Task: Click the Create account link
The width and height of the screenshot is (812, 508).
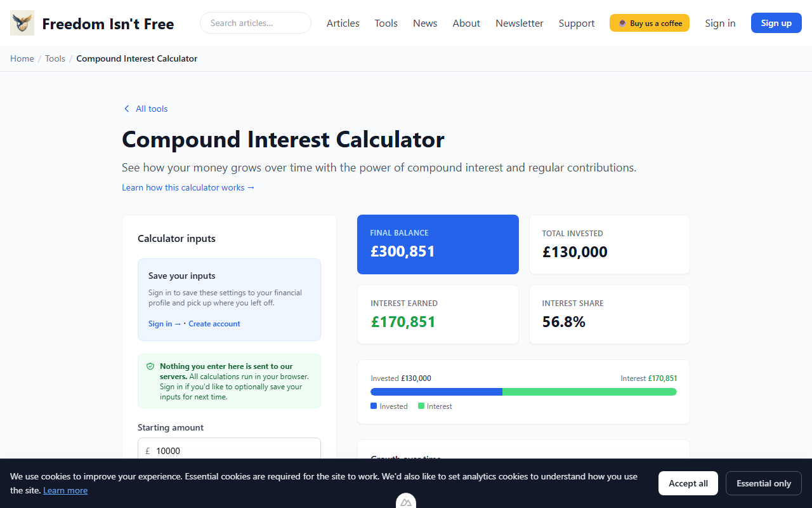Action: click(x=214, y=324)
